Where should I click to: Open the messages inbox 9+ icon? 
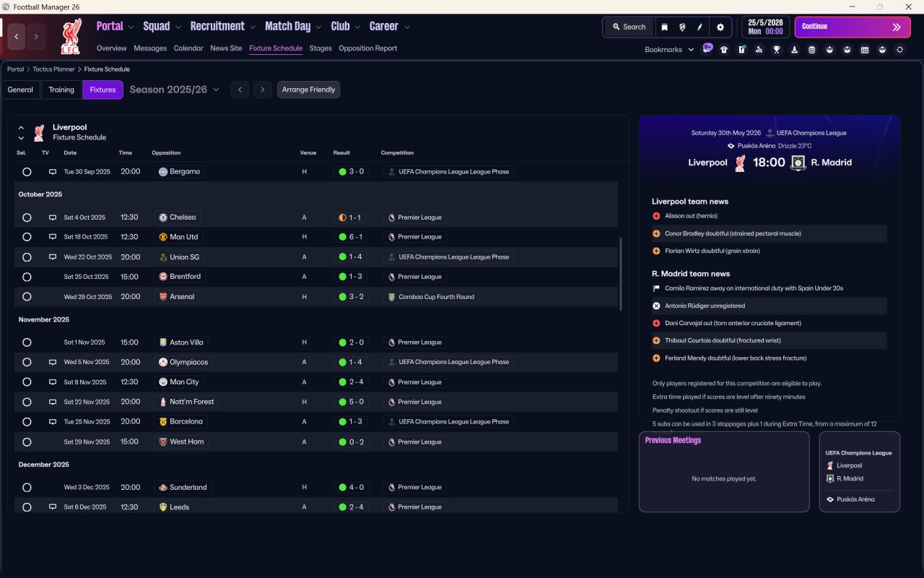tap(707, 49)
